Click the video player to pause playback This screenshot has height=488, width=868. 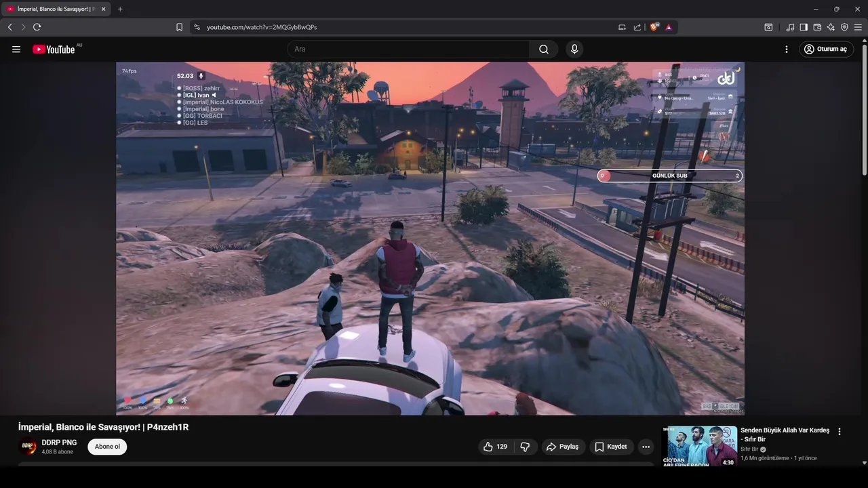point(430,239)
